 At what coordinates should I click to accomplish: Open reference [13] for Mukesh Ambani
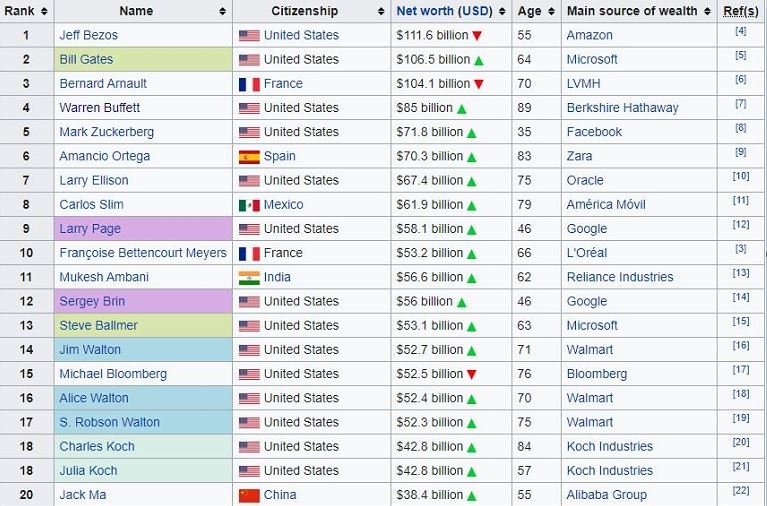pos(741,273)
